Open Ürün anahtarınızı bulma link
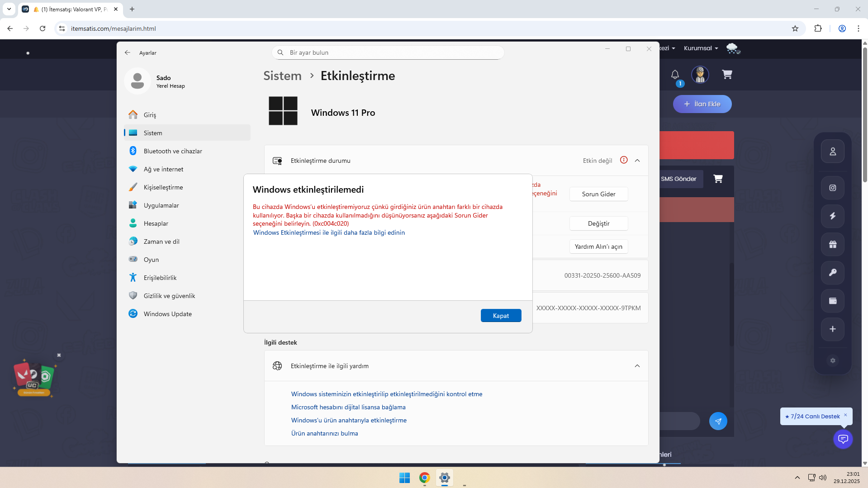Viewport: 868px width, 488px height. click(x=324, y=433)
